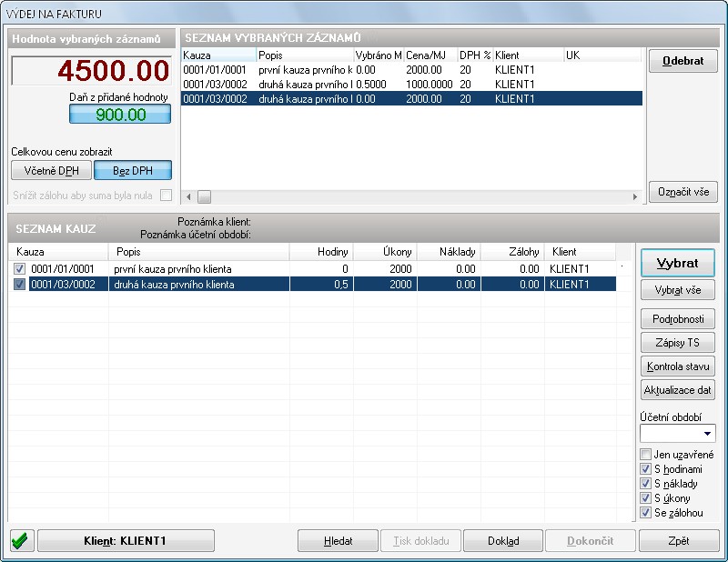The image size is (728, 562).
Task: Open the Zápisy TS button
Action: (x=677, y=343)
